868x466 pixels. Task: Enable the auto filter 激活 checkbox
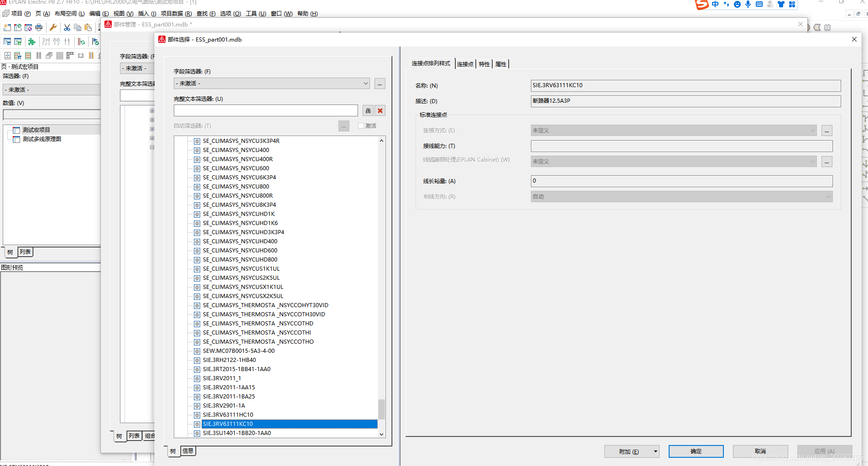click(x=361, y=126)
